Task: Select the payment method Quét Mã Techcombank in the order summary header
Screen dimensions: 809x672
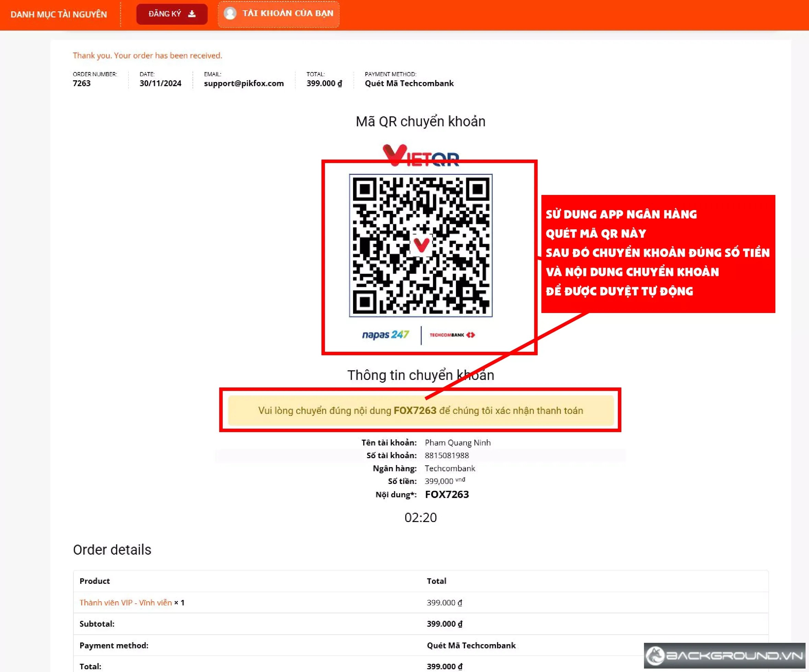Action: click(x=409, y=83)
